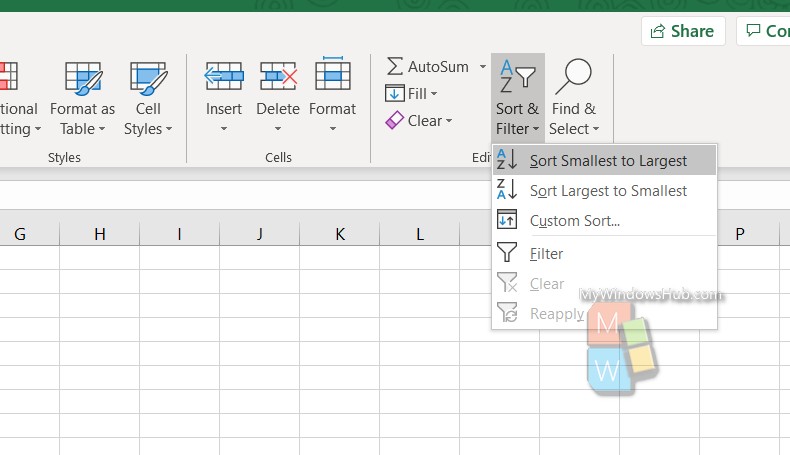Open the AutoSum dropdown arrow
790x455 pixels.
pos(483,67)
